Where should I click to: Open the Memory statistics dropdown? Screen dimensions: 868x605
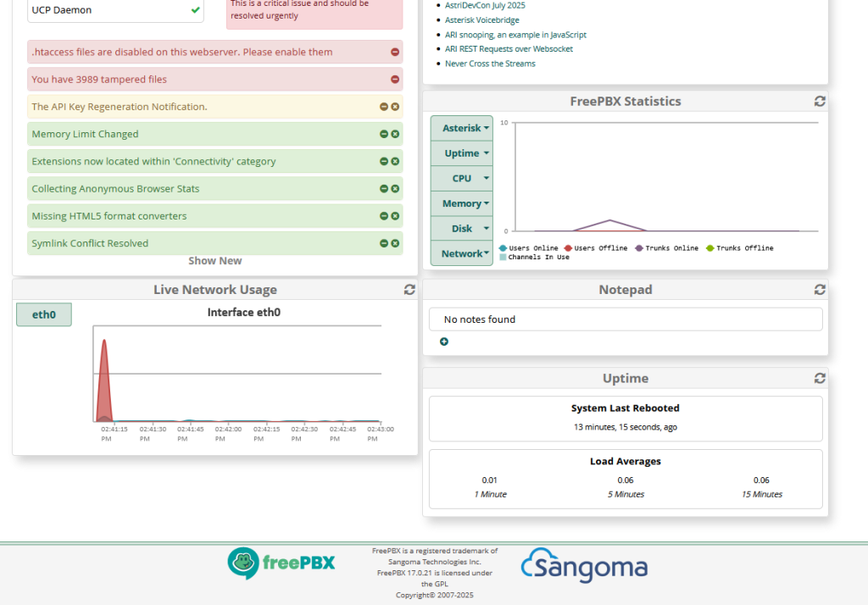point(462,203)
